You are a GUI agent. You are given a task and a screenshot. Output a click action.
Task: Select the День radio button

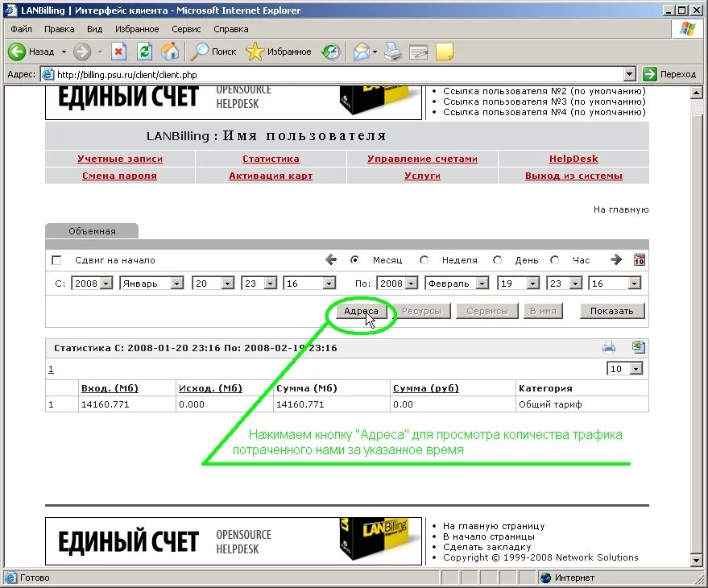(x=497, y=259)
